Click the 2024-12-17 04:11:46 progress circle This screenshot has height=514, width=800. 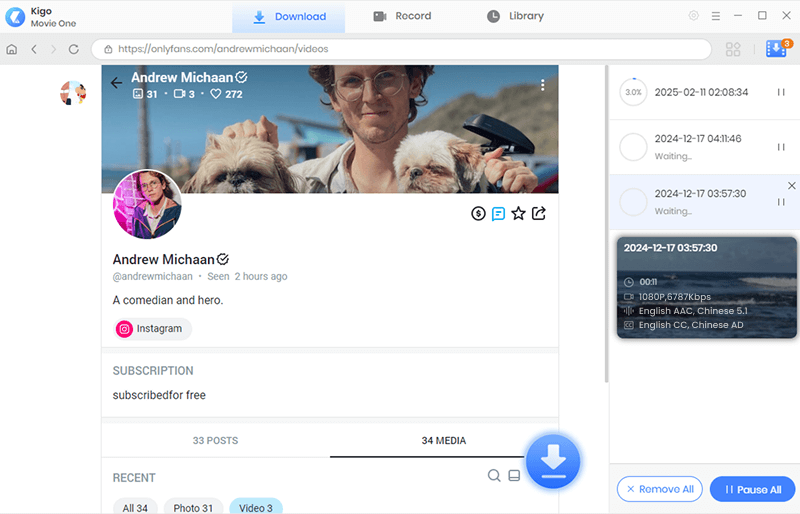[x=633, y=147]
